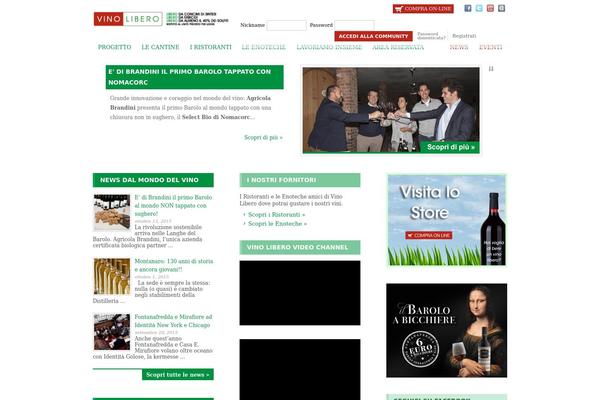The image size is (600, 400).
Task: Open the Le Enoteche menu item
Action: tap(264, 47)
